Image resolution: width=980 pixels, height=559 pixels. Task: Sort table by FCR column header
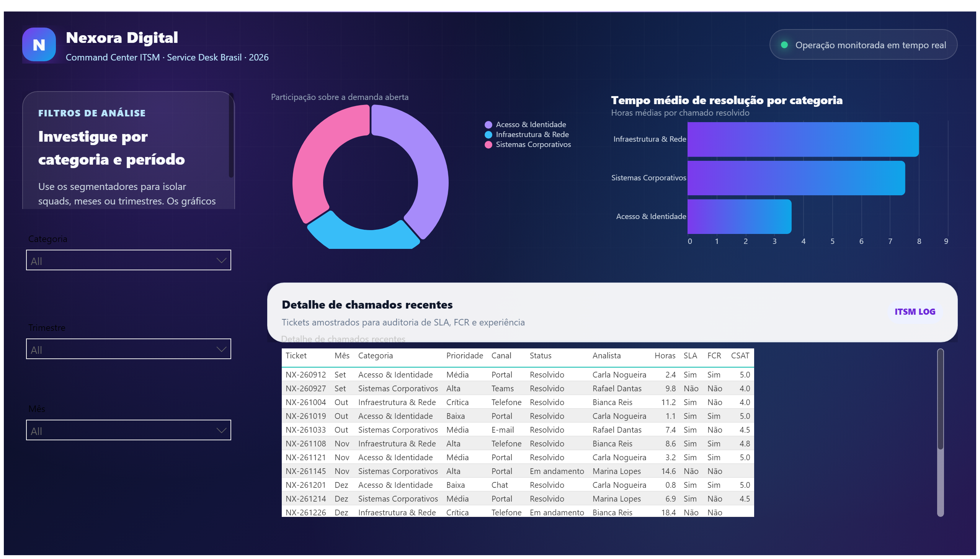point(714,356)
